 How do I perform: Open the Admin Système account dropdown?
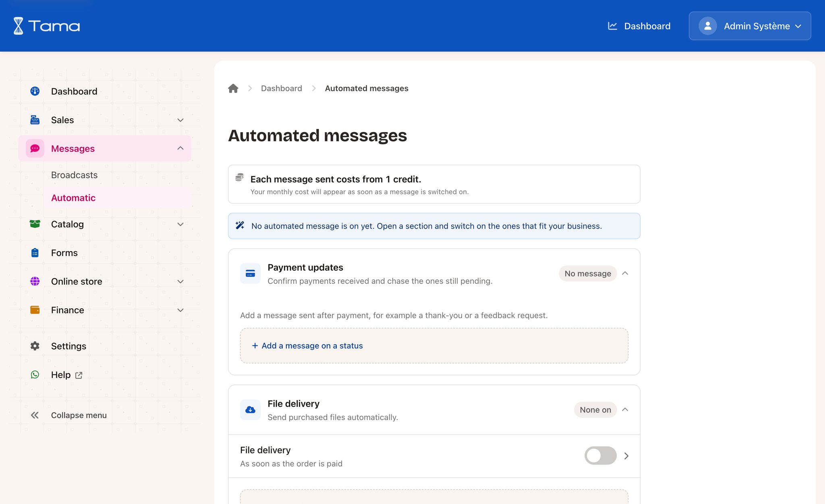tap(750, 26)
